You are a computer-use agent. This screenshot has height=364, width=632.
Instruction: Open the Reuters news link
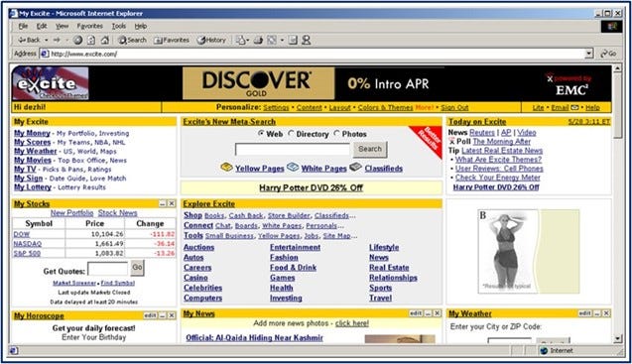click(x=481, y=132)
